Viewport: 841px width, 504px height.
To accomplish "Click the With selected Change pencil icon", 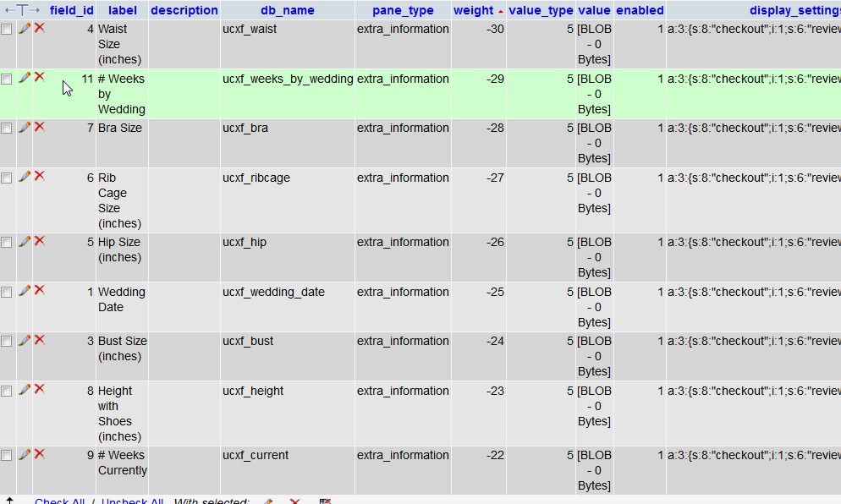I will click(267, 501).
